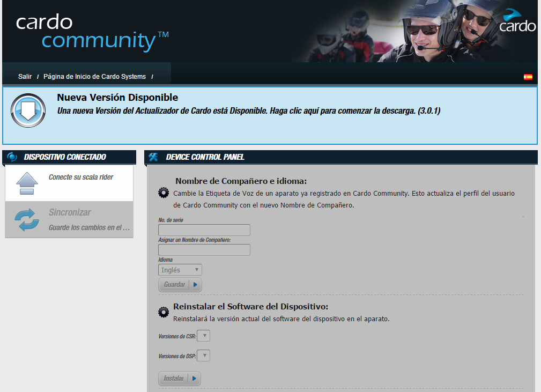Image resolution: width=541 pixels, height=392 pixels.
Task: Go to Página de Inicio de Cardo Systems
Action: pyautogui.click(x=94, y=77)
